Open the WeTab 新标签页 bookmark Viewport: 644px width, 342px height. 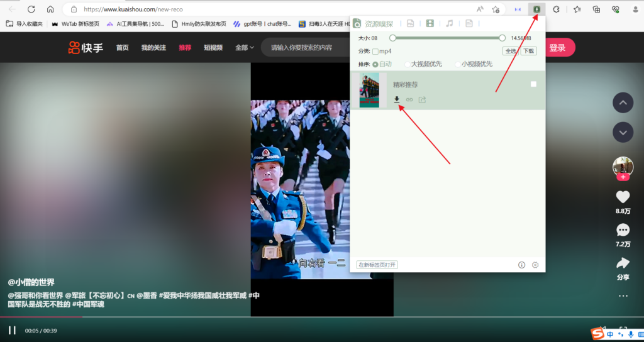pyautogui.click(x=75, y=24)
